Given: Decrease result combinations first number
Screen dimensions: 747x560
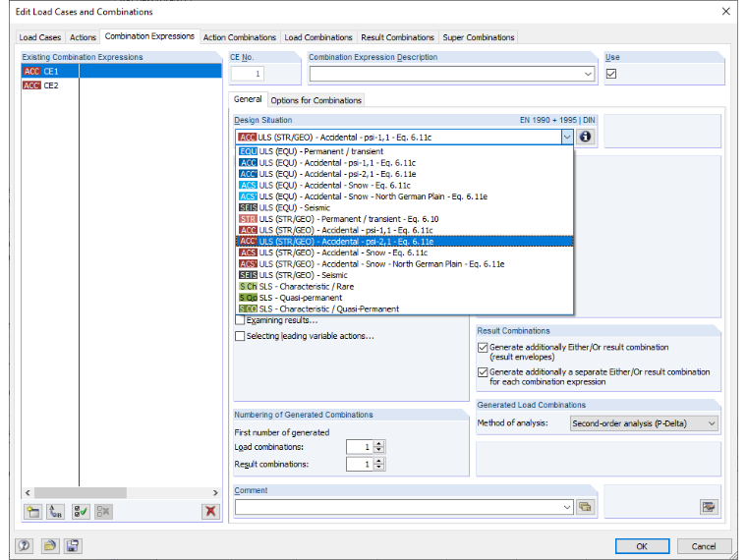Looking at the screenshot, I should [x=378, y=468].
